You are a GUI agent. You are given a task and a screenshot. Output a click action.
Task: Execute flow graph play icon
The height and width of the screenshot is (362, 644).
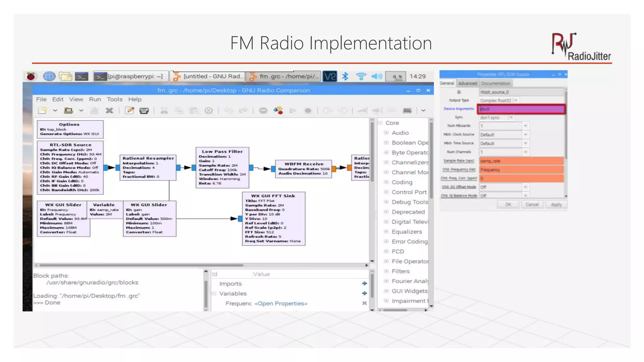point(293,110)
